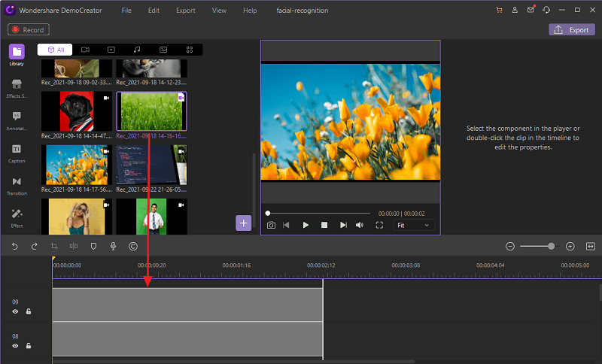The height and width of the screenshot is (364, 602).
Task: Filter library by audio tab
Action: (137, 50)
